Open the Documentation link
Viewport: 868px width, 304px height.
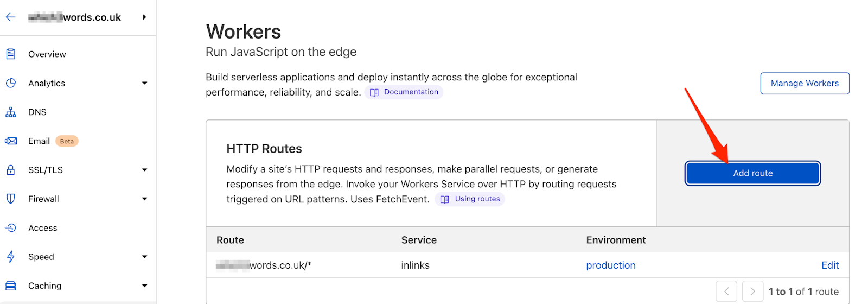pos(411,92)
